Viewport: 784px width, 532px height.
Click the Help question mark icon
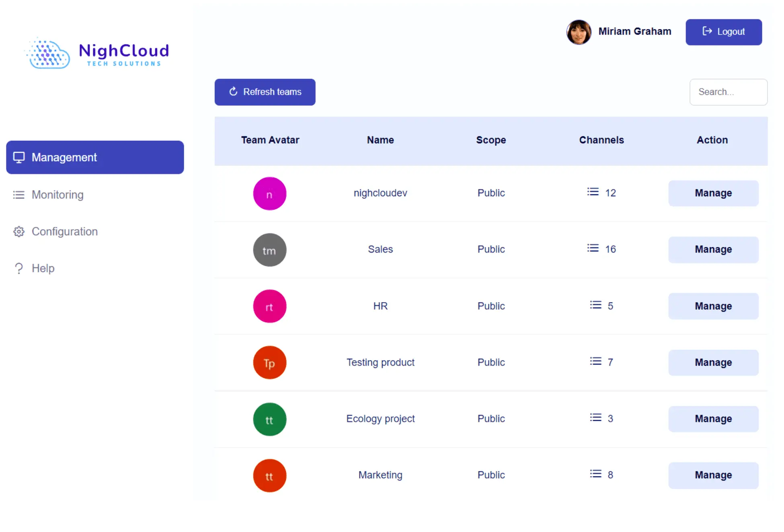tap(19, 268)
